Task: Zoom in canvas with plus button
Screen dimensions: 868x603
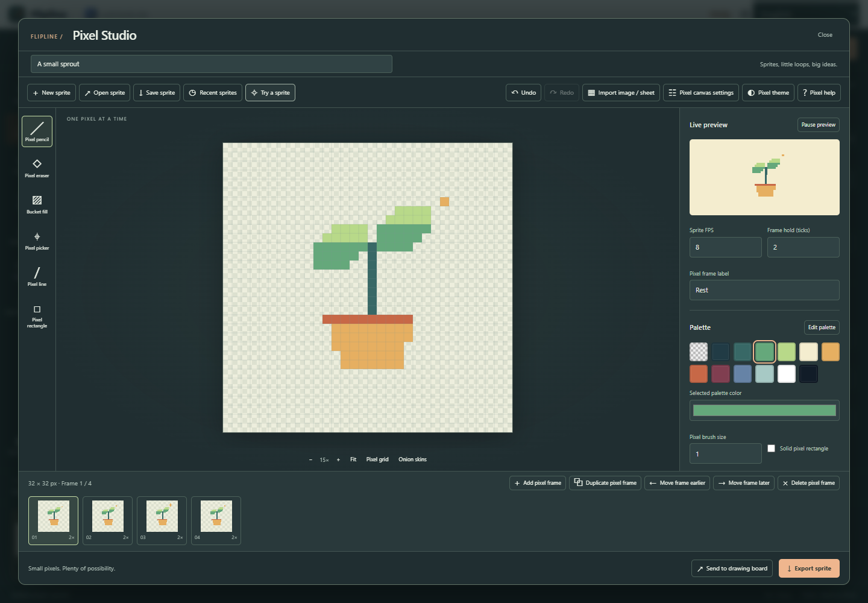Action: (338, 459)
